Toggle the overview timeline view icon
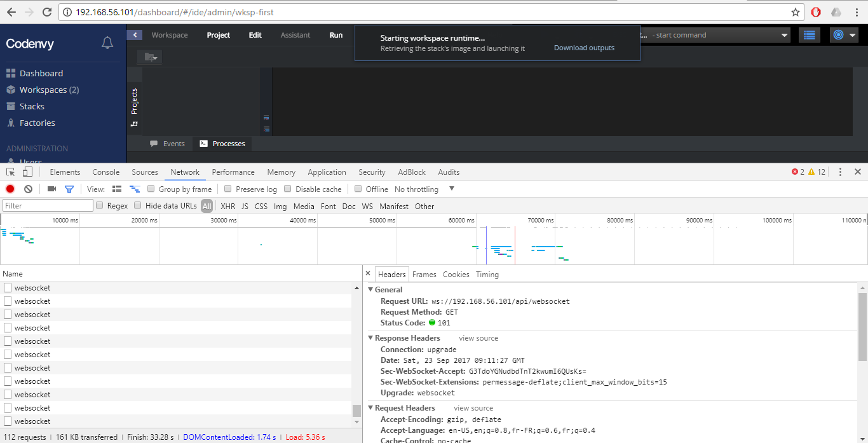868x443 pixels. [x=134, y=189]
